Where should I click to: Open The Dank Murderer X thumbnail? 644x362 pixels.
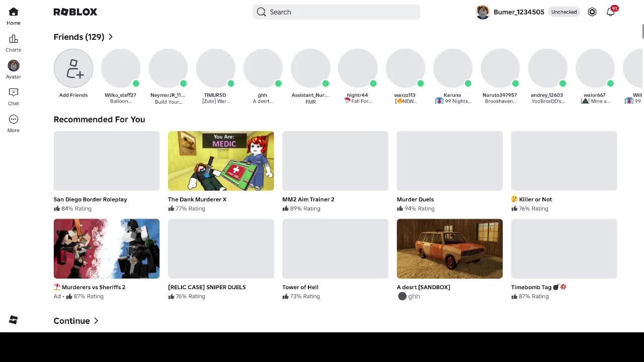221,161
